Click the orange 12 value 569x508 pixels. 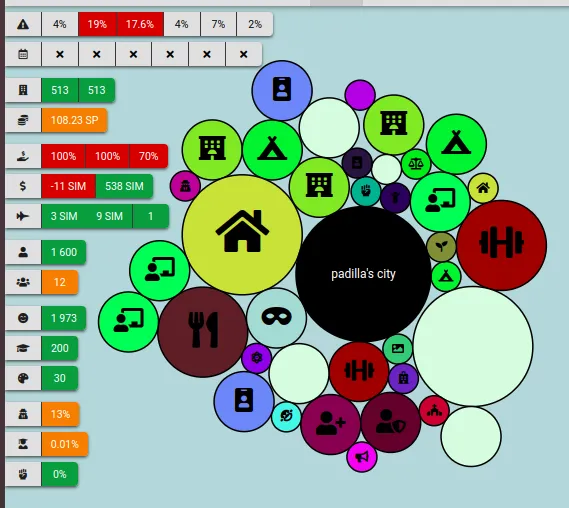(60, 282)
